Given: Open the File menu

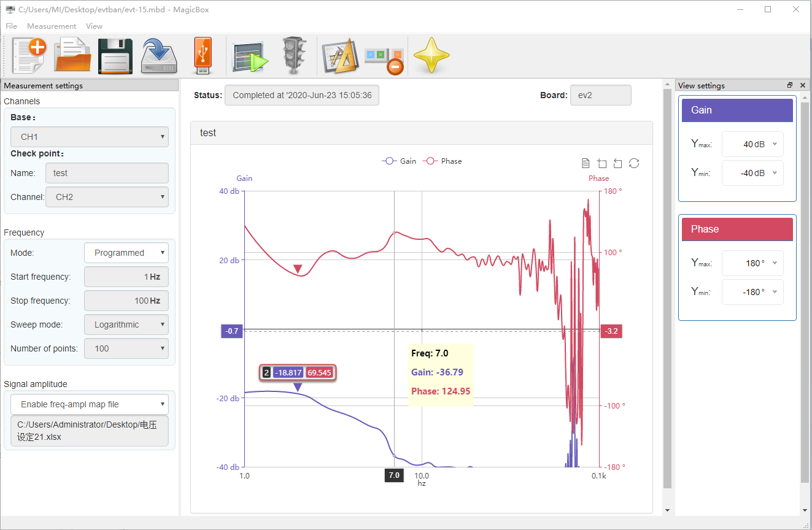Looking at the screenshot, I should 11,26.
